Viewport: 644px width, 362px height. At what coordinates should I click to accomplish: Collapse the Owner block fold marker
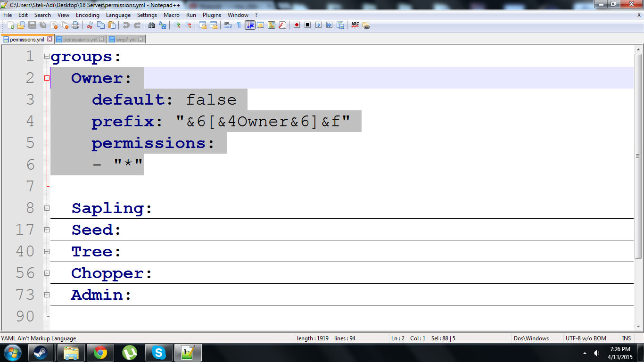[x=47, y=78]
